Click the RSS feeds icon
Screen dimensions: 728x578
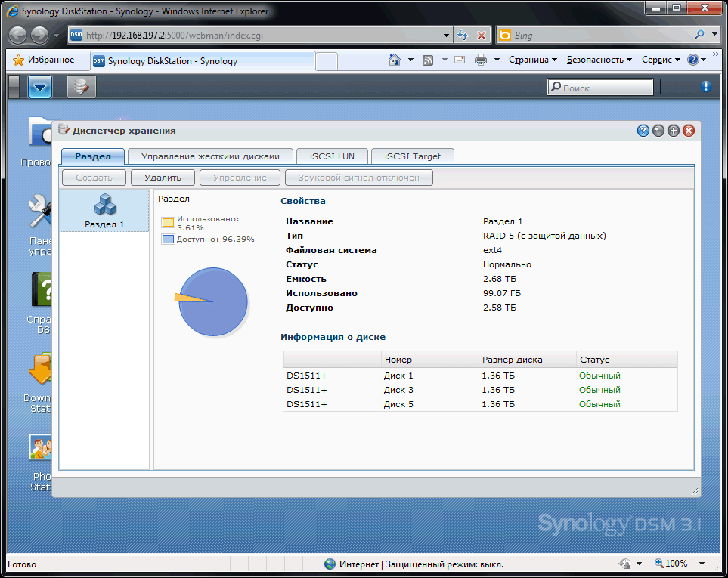coord(428,60)
